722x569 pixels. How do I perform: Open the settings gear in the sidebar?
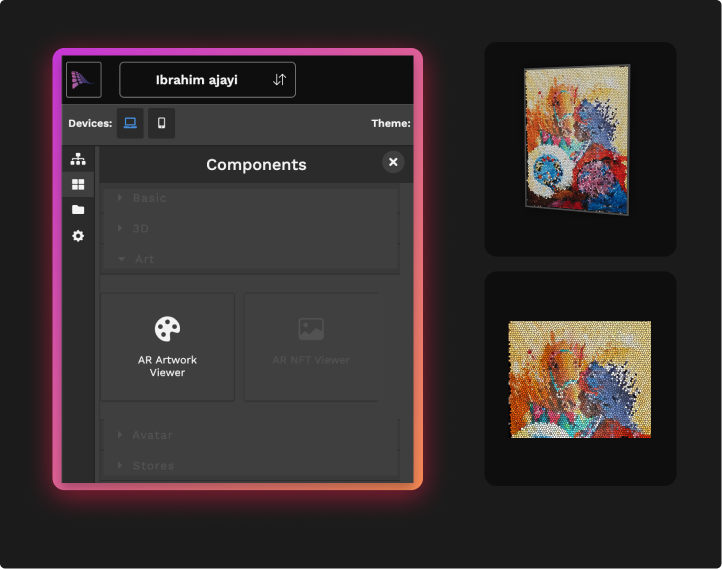click(78, 236)
